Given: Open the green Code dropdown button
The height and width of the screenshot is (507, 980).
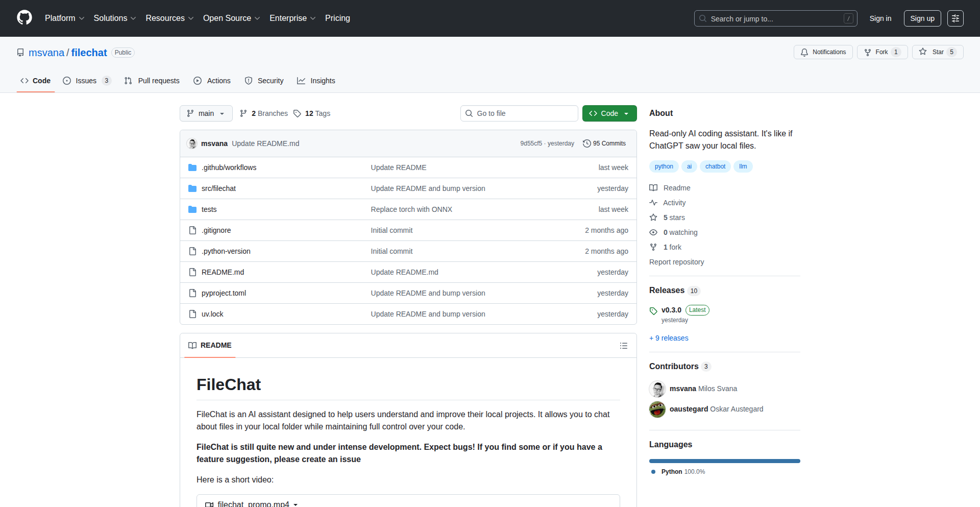Looking at the screenshot, I should click(x=609, y=113).
